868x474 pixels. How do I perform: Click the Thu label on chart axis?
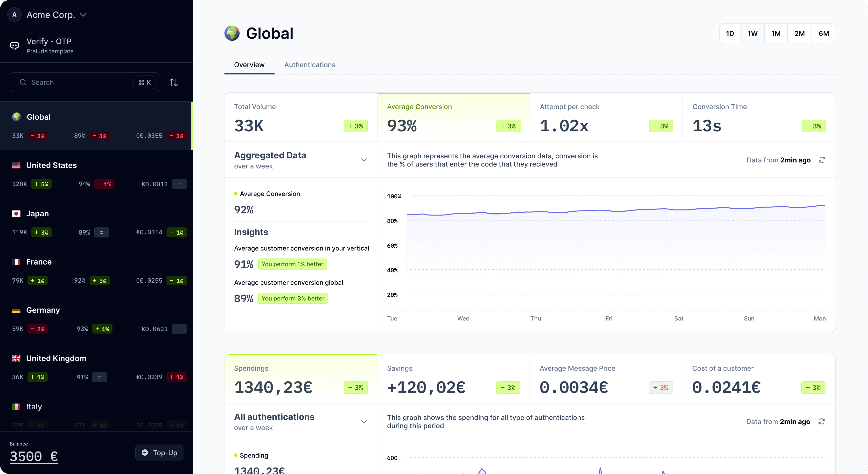click(536, 319)
